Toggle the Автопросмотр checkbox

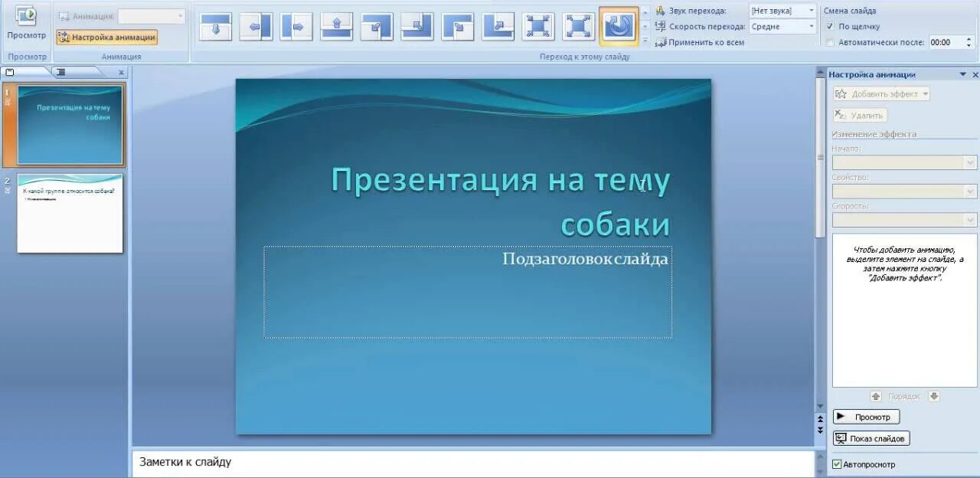pos(837,464)
